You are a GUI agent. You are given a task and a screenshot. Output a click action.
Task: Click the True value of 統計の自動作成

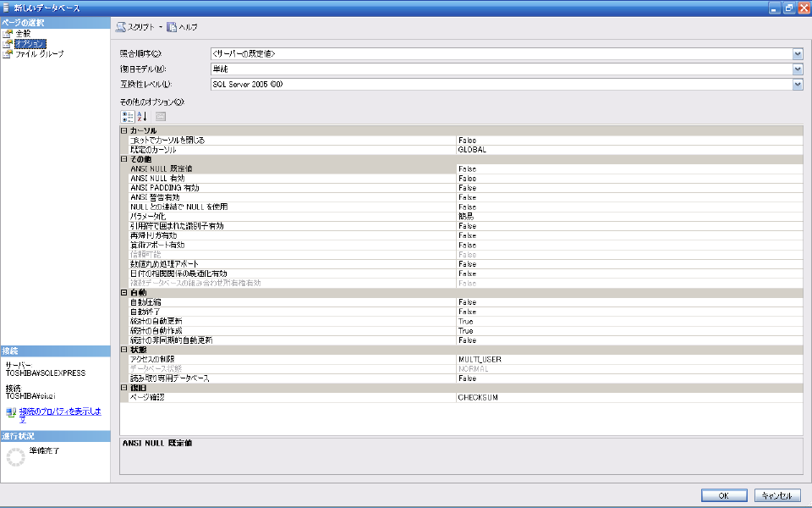pyautogui.click(x=465, y=331)
